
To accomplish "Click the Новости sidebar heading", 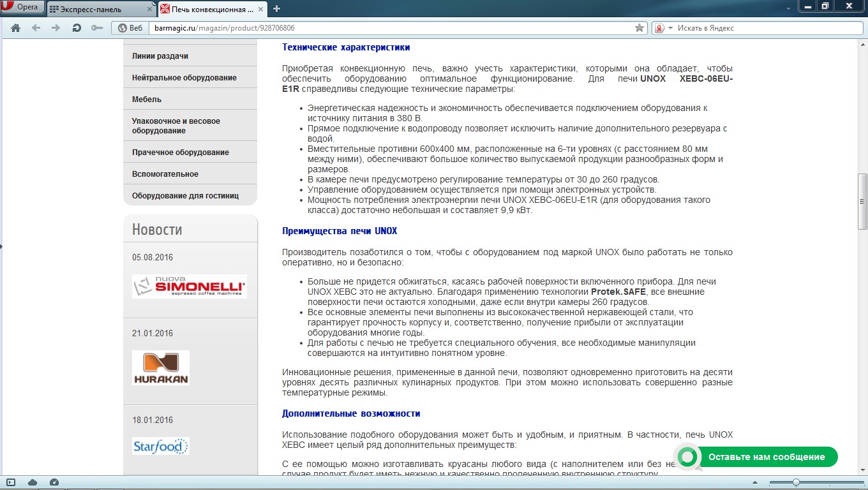I will coord(157,230).
